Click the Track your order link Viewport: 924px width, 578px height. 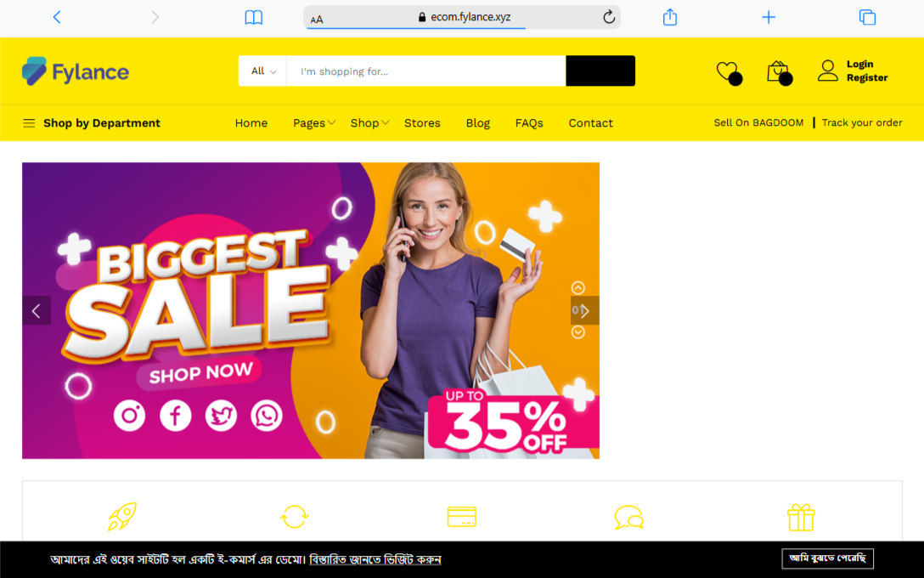click(x=862, y=122)
